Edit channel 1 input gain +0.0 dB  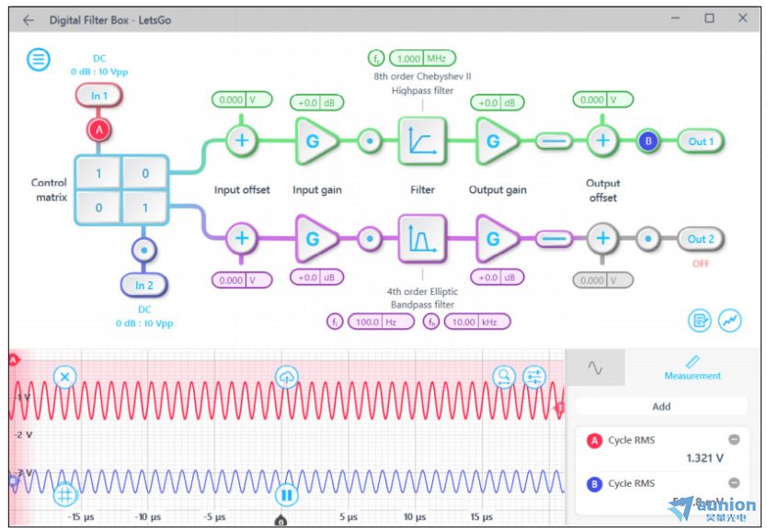click(x=316, y=103)
